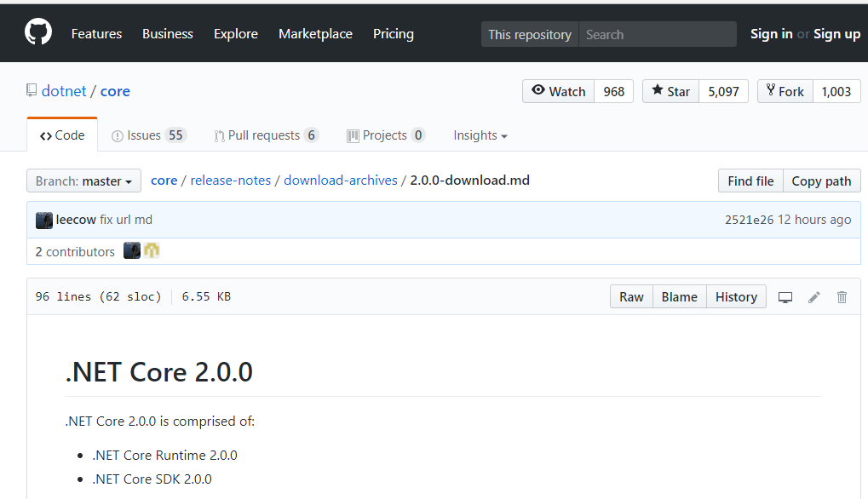Click the pencil icon to edit the file

813,296
